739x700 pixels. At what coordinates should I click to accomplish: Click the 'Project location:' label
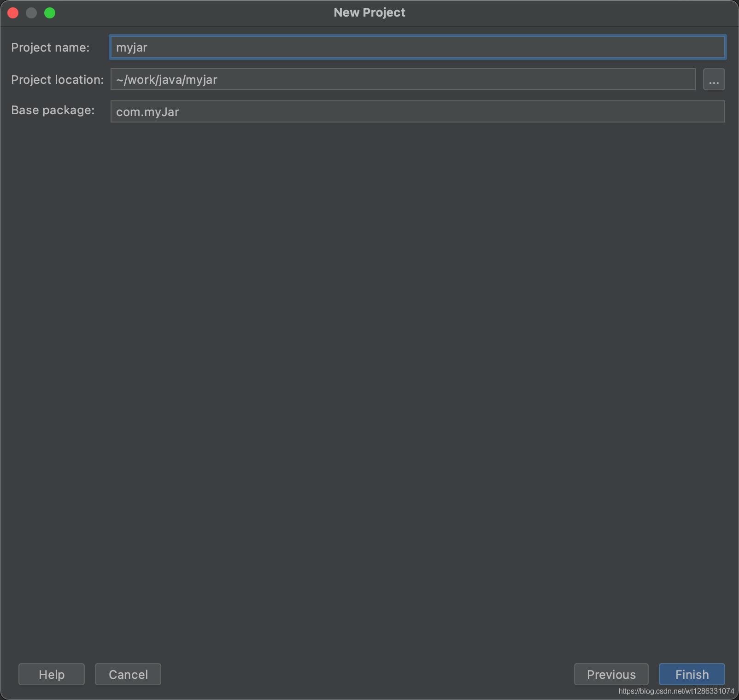58,80
